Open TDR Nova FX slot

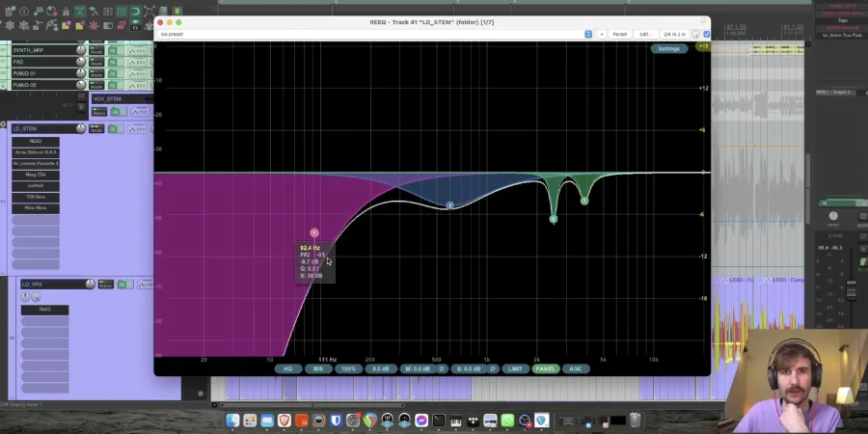click(x=36, y=197)
